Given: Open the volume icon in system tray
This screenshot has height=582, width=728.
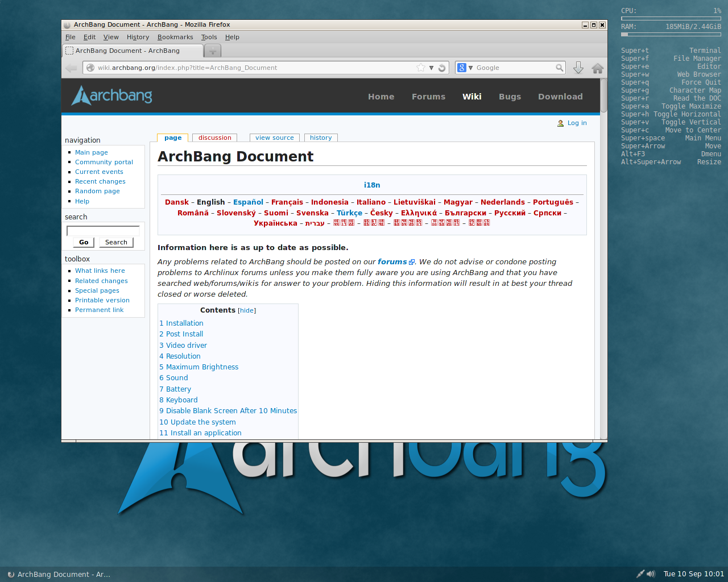Looking at the screenshot, I should coord(651,574).
